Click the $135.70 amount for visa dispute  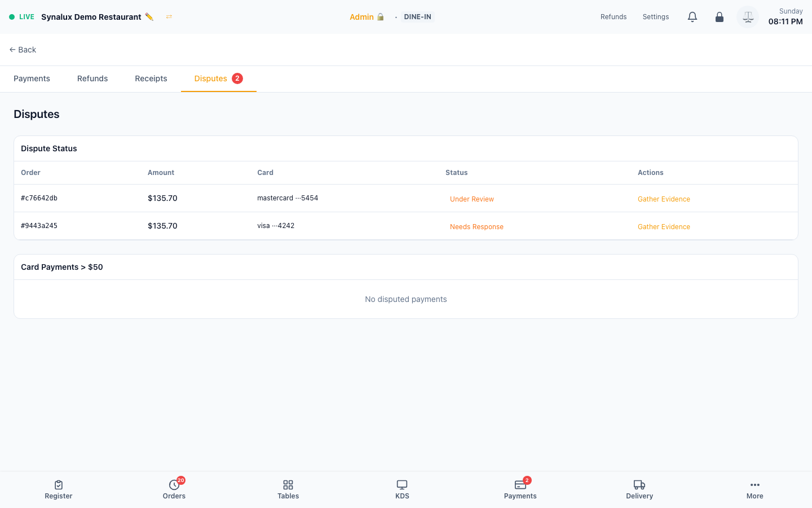[162, 226]
